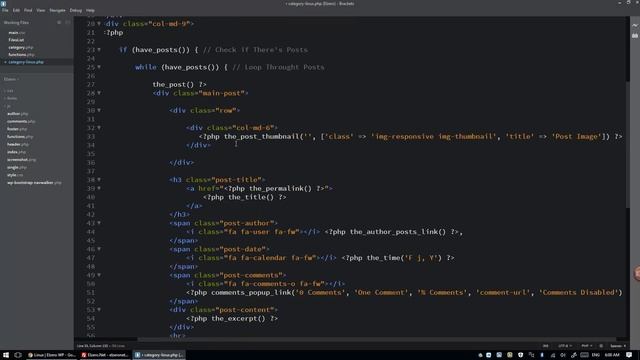Open the Windows notification center icon
Viewport: 640px width, 360px height.
pos(629,355)
